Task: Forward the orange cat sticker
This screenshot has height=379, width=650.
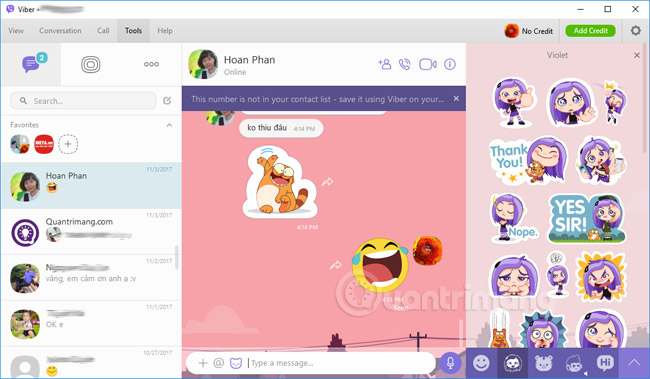Action: click(x=327, y=182)
